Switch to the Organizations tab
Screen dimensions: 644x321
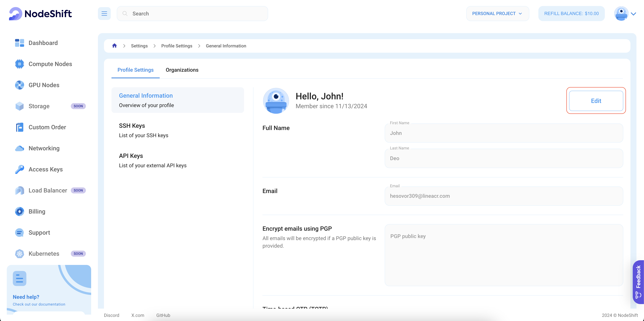click(182, 70)
